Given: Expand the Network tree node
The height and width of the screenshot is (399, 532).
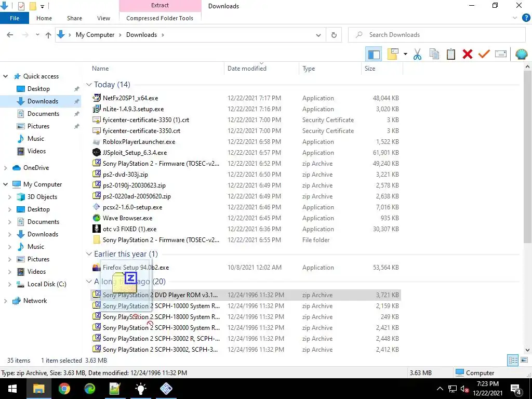Looking at the screenshot, I should [5, 301].
